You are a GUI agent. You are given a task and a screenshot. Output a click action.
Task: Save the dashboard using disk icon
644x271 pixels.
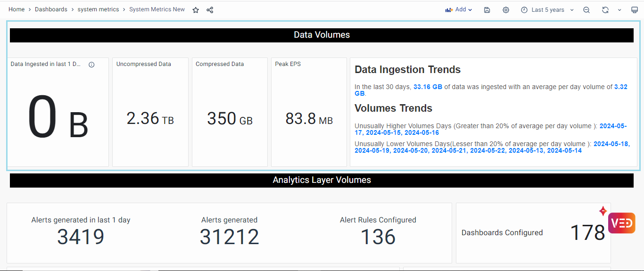tap(487, 10)
